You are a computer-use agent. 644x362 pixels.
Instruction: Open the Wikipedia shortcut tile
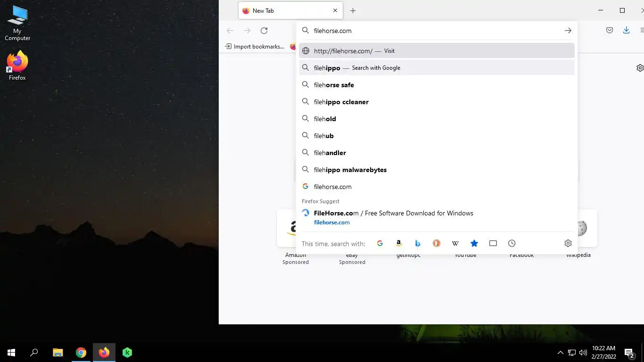pyautogui.click(x=578, y=235)
